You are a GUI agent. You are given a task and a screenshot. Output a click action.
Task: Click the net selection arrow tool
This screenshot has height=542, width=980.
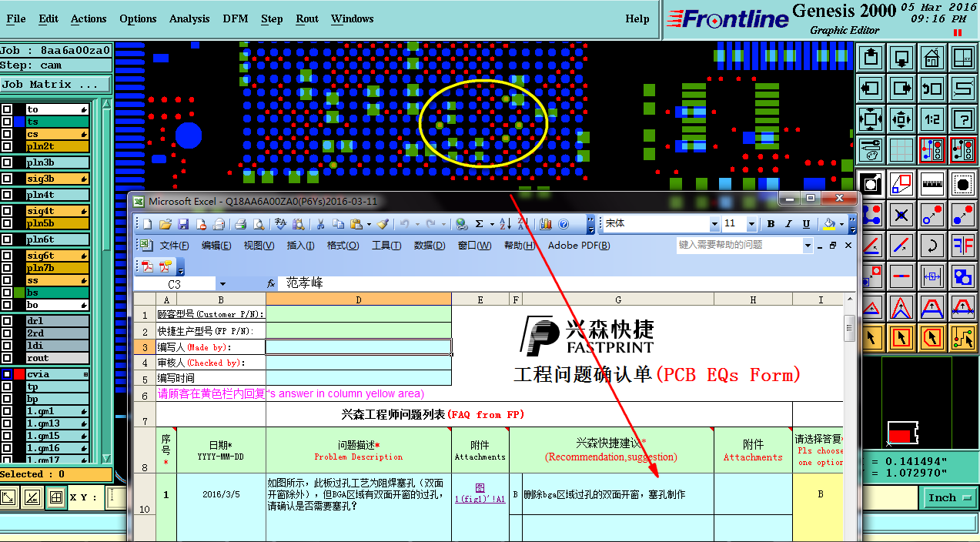(x=963, y=337)
